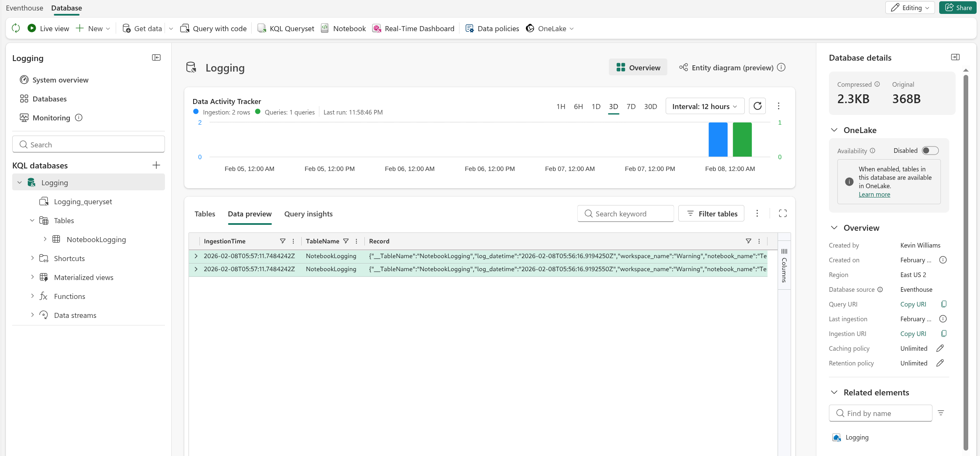Click the Search keyword field
The width and height of the screenshot is (980, 456).
pyautogui.click(x=625, y=214)
